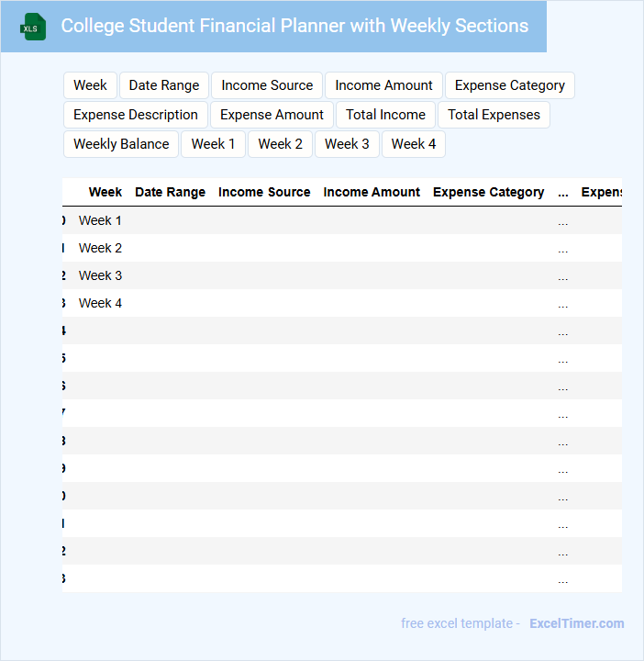The image size is (644, 661).
Task: Click the Total Expenses tag
Action: [x=494, y=115]
